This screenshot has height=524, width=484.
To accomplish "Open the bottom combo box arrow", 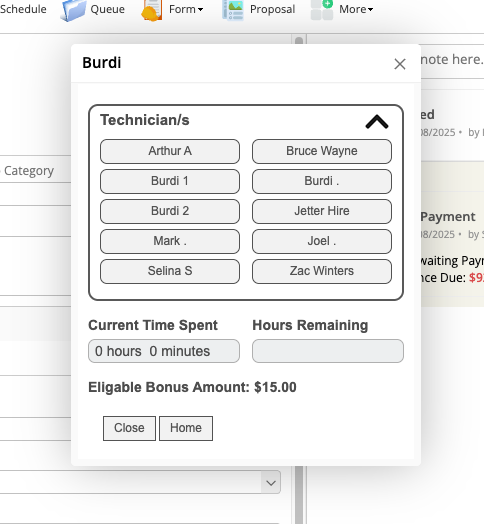I will point(271,482).
